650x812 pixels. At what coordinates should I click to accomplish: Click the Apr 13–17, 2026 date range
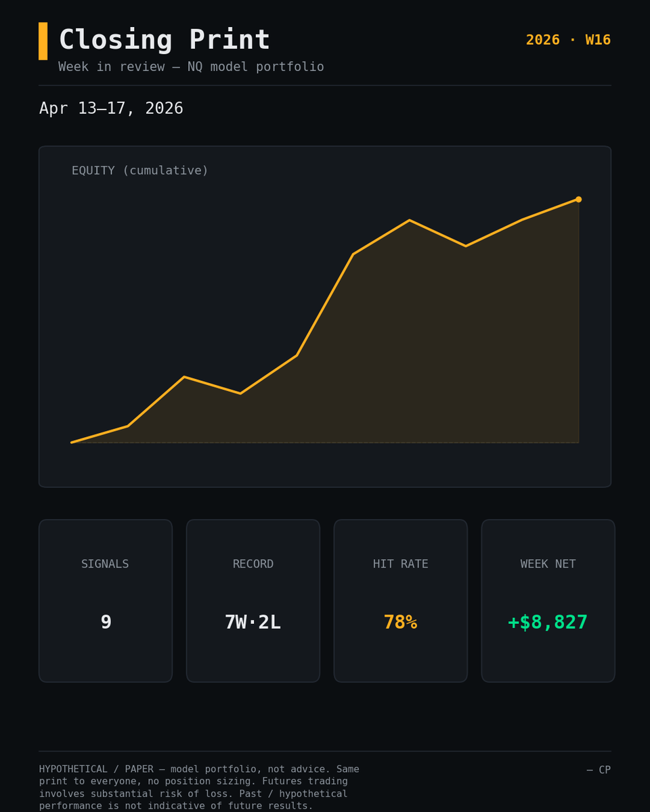pyautogui.click(x=111, y=108)
